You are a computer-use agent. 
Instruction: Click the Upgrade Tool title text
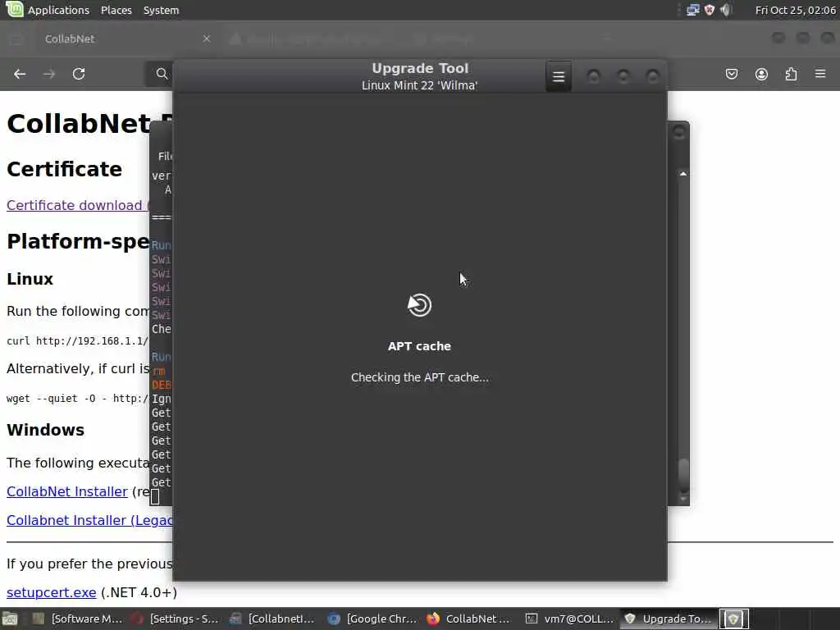pyautogui.click(x=420, y=69)
